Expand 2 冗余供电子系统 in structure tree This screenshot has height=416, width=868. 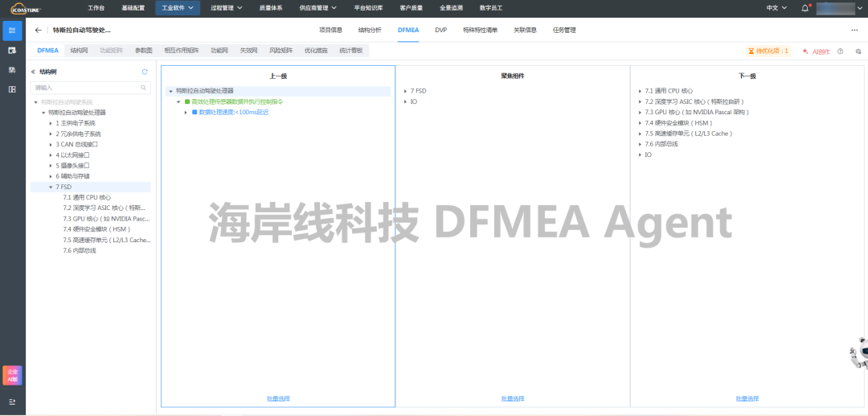[x=51, y=134]
